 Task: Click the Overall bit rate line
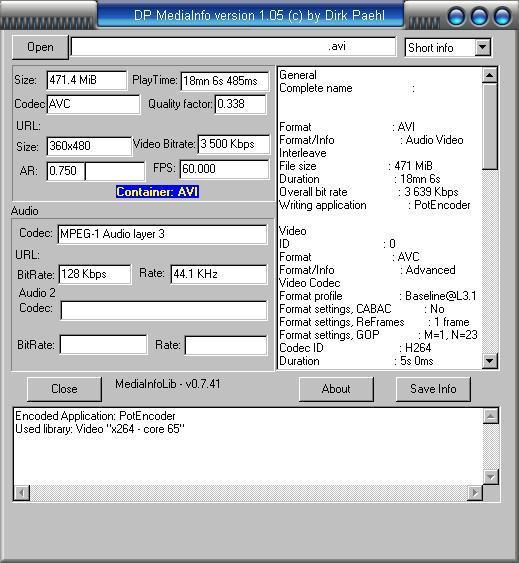point(369,192)
